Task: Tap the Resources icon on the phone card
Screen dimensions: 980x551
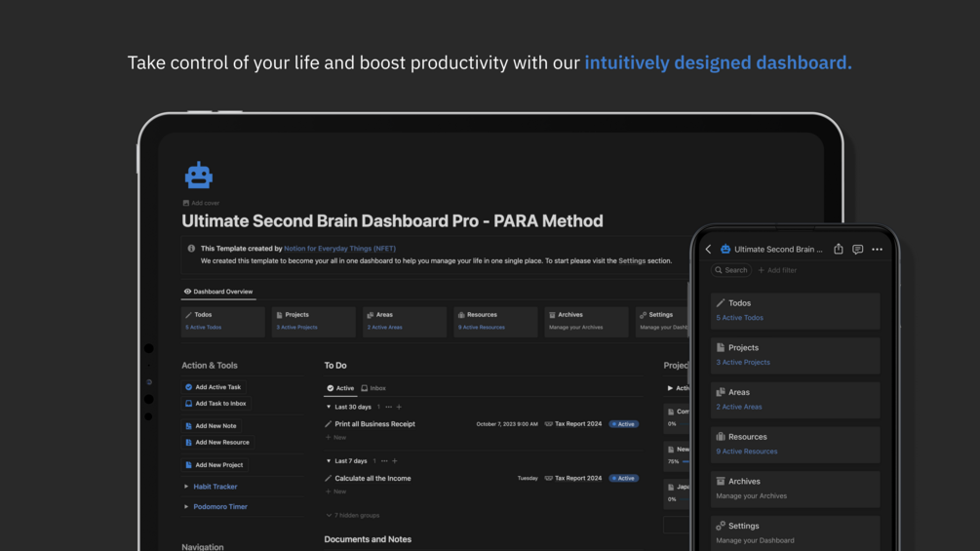Action: tap(721, 437)
